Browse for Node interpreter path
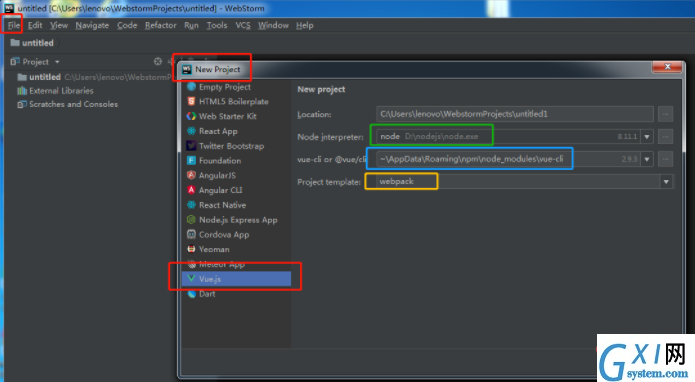The image size is (695, 382). pos(665,136)
